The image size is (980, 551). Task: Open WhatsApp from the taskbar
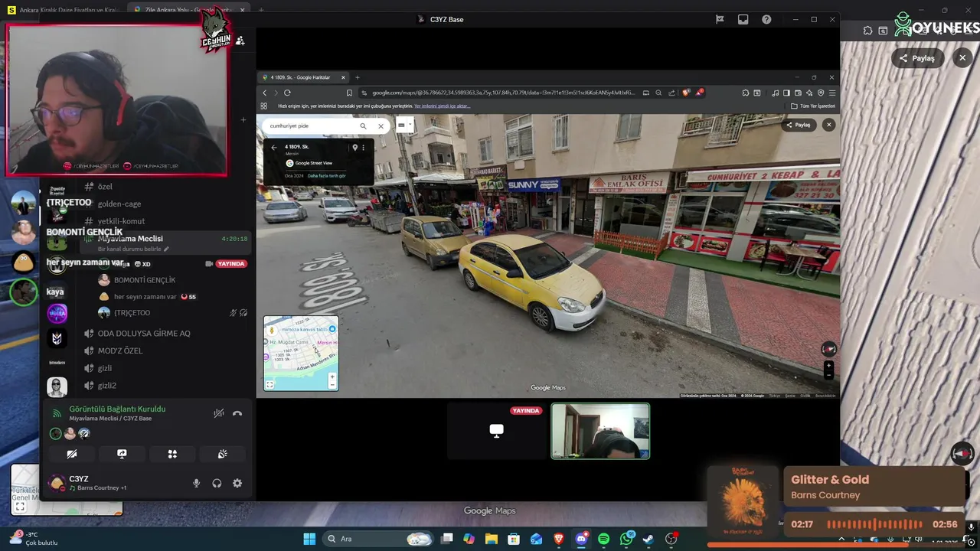tap(627, 539)
